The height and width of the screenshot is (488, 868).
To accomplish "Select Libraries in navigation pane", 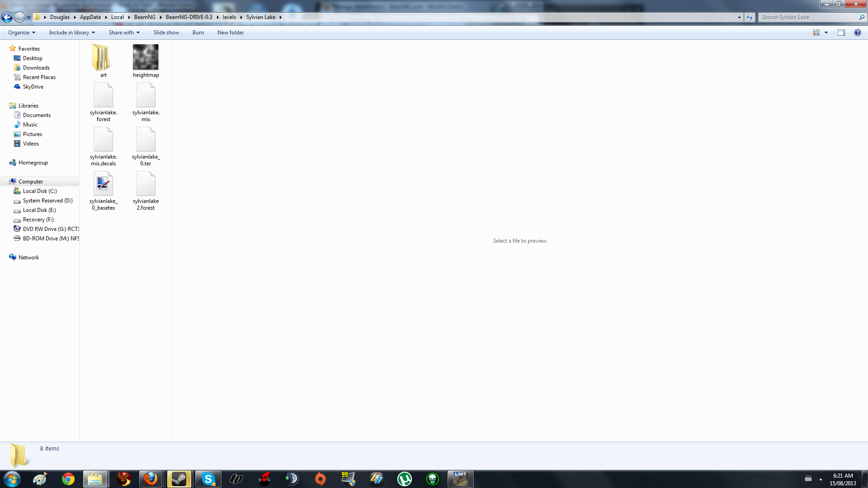I will pos(28,106).
